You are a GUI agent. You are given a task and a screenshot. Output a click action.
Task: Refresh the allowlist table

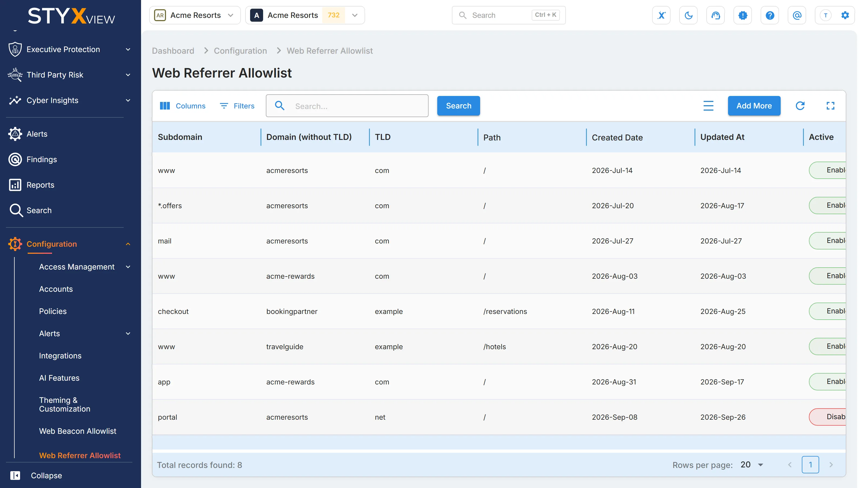coord(800,106)
